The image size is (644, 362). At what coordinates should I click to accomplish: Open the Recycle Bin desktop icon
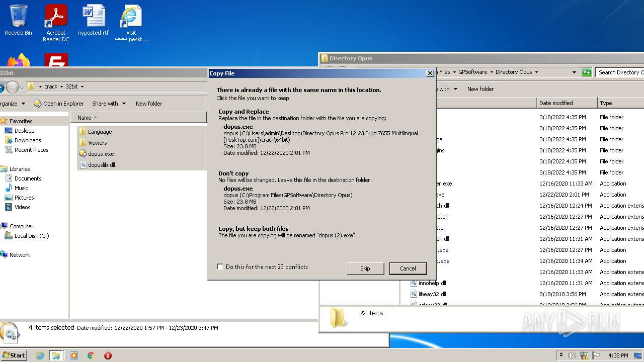(x=18, y=20)
